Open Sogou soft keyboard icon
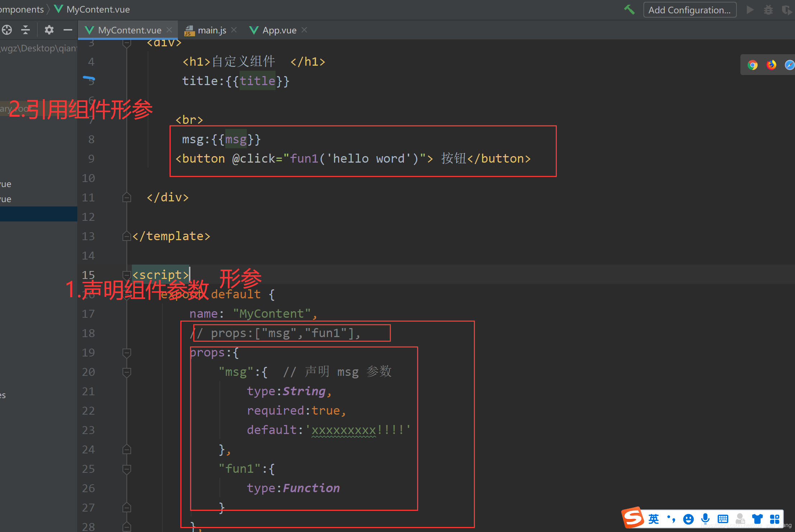 (x=722, y=519)
